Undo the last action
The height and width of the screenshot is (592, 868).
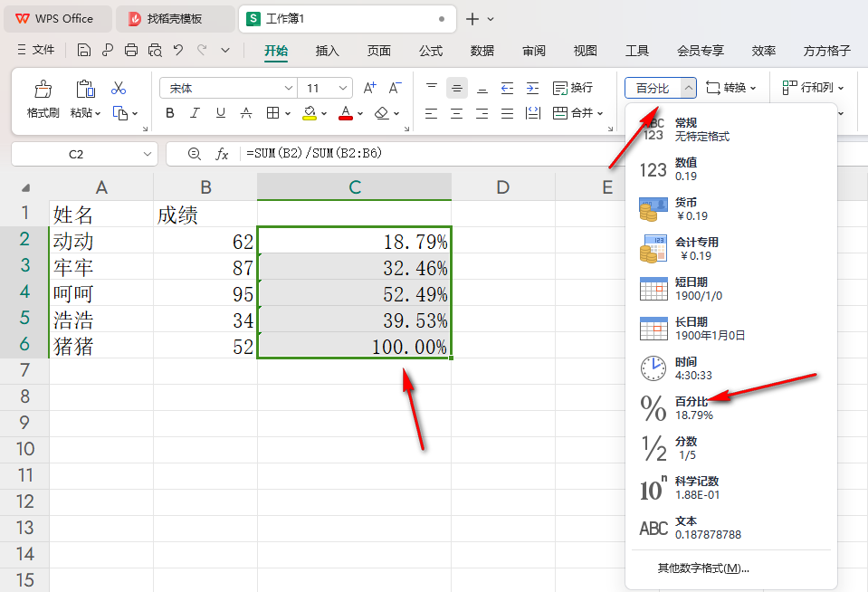178,51
